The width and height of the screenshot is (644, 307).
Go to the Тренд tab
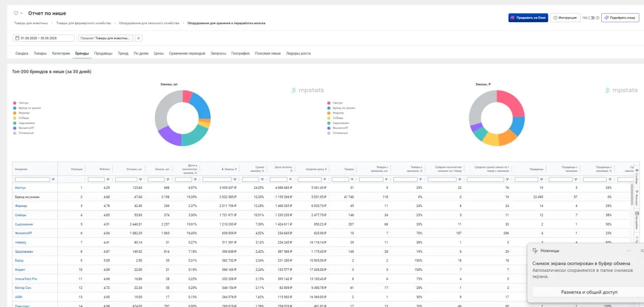123,53
